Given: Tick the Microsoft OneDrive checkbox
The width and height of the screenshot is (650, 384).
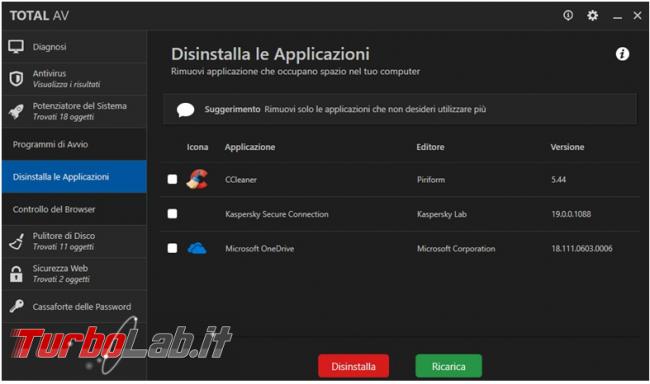Looking at the screenshot, I should point(172,248).
